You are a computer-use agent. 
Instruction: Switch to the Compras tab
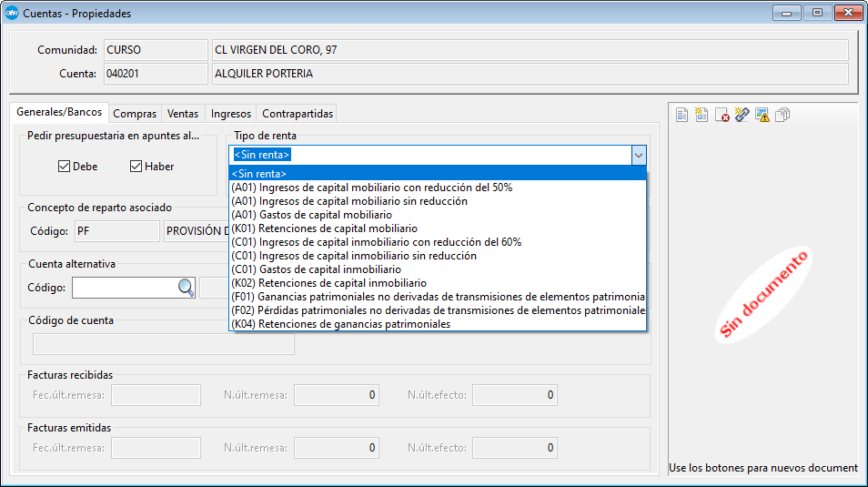pos(135,114)
